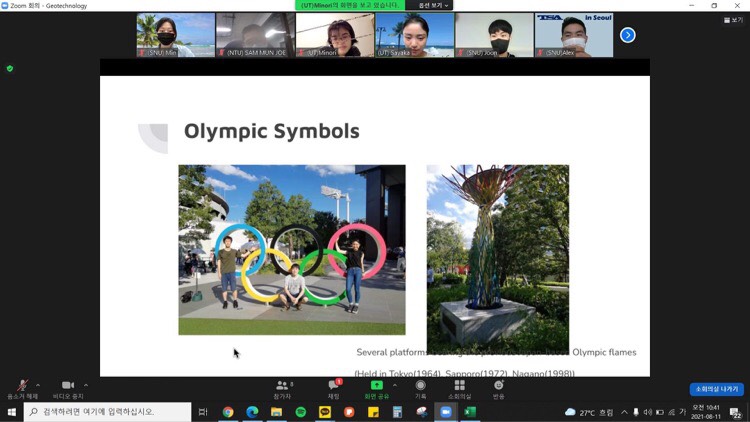Click the Olympic cauldron photo in the slide
The image size is (750, 422).
(x=498, y=259)
